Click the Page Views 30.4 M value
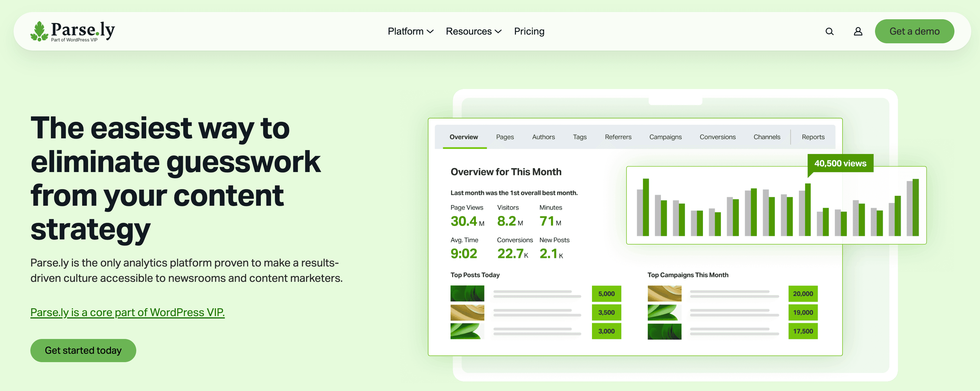 click(467, 221)
